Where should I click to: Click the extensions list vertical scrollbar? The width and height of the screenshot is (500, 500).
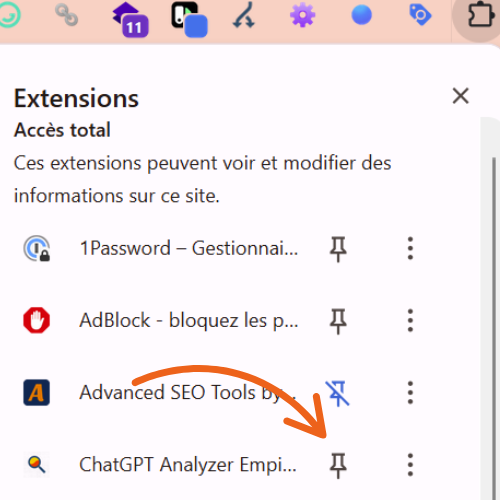tap(494, 328)
